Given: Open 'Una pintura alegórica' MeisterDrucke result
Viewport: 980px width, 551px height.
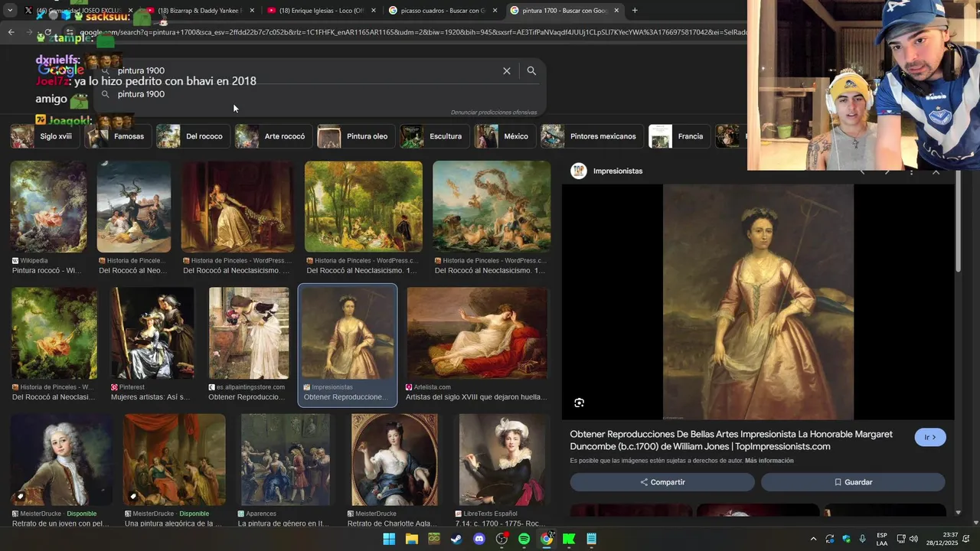Looking at the screenshot, I should click(175, 459).
